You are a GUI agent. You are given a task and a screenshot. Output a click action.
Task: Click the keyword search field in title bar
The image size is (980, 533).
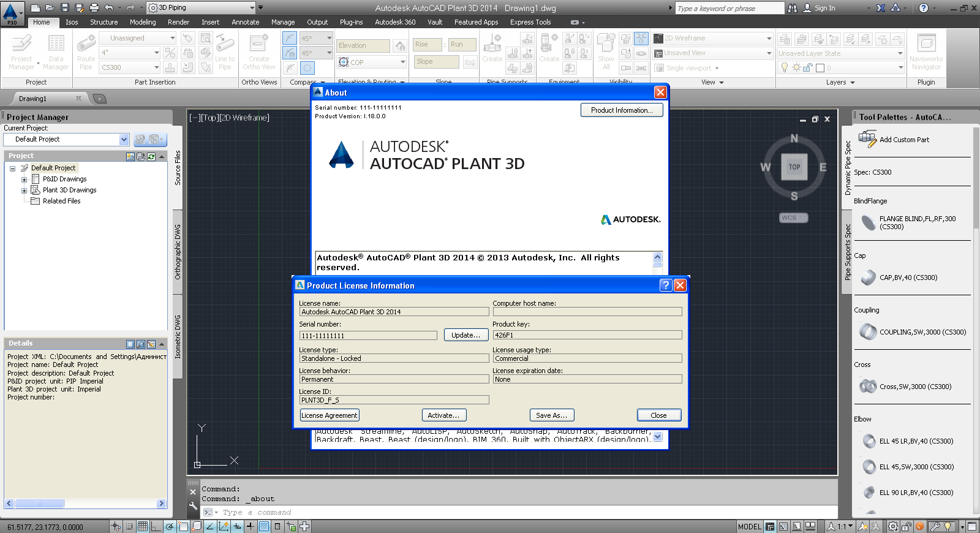pyautogui.click(x=729, y=9)
